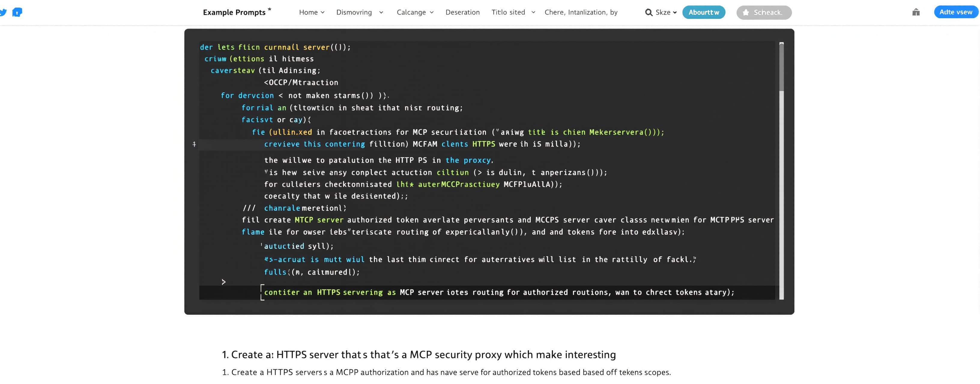The height and width of the screenshot is (384, 980).
Task: Click the comment line '/// chanralemeretion'
Action: 295,208
